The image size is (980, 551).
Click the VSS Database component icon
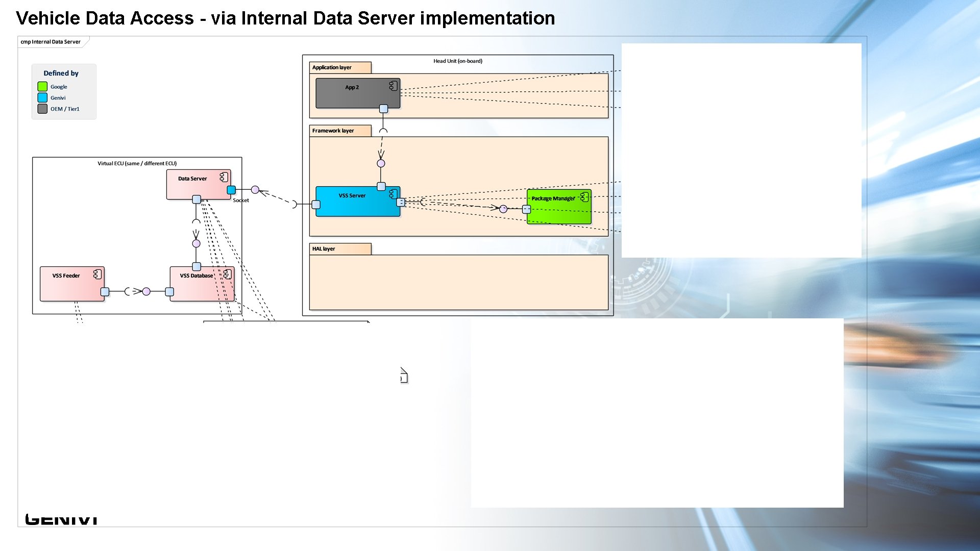click(227, 274)
